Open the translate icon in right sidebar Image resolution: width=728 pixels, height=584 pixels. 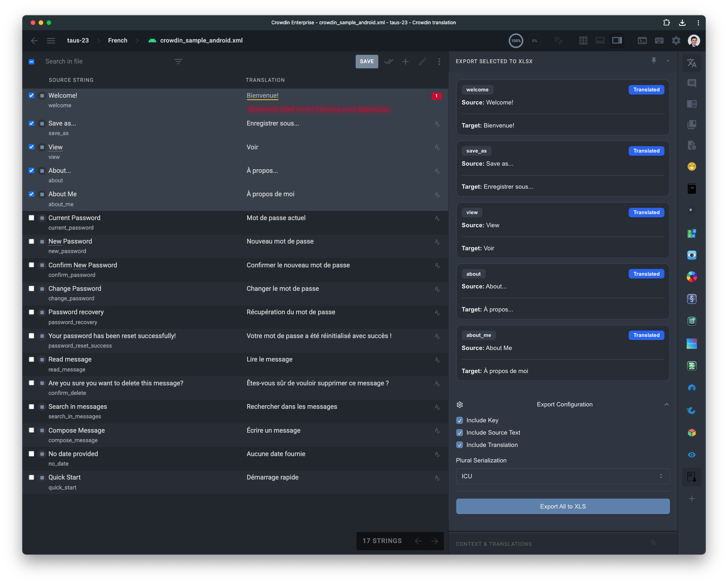pos(692,63)
